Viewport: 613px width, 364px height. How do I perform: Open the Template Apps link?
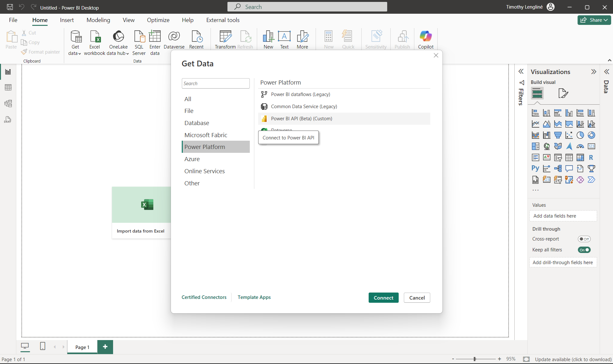254,297
